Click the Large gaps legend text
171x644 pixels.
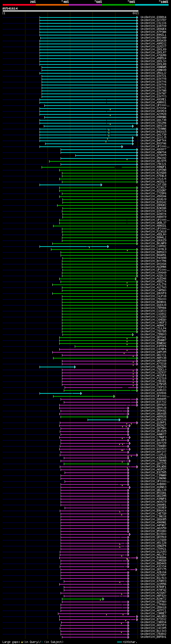(33, 642)
